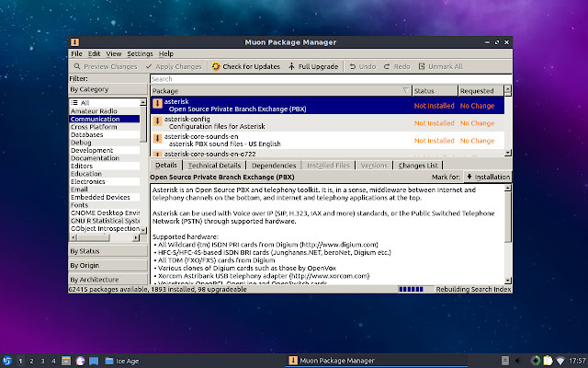Expand the By Status filter section
Screen dimensions: 588x368
click(108, 251)
